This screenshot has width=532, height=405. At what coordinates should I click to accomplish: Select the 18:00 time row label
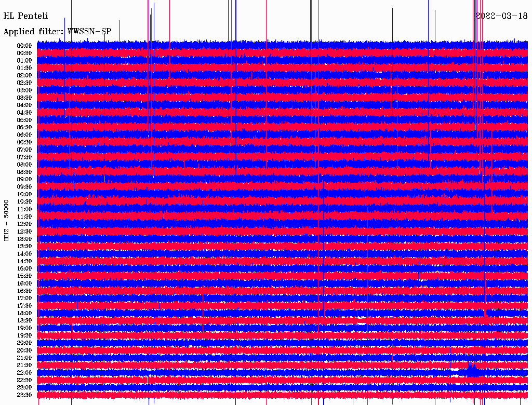[x=24, y=314]
